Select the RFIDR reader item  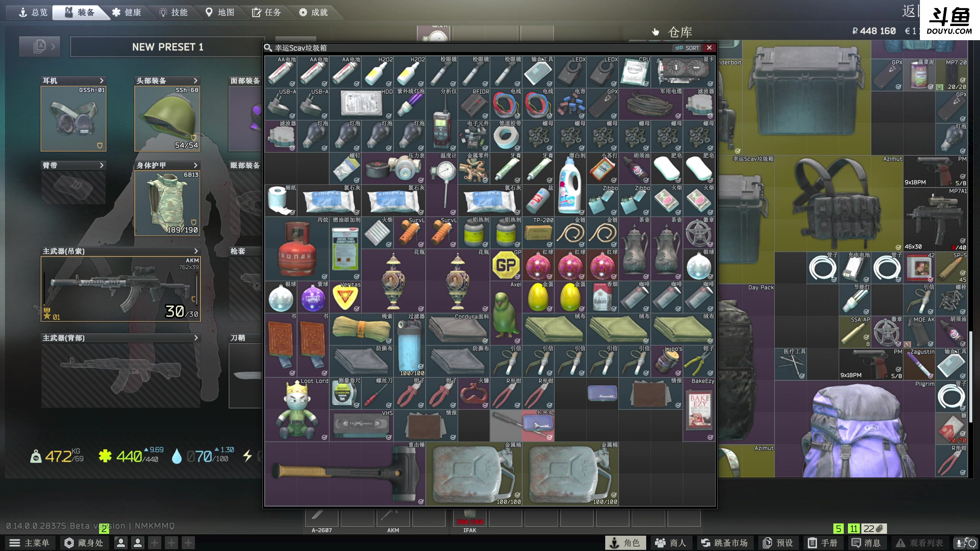[x=474, y=104]
